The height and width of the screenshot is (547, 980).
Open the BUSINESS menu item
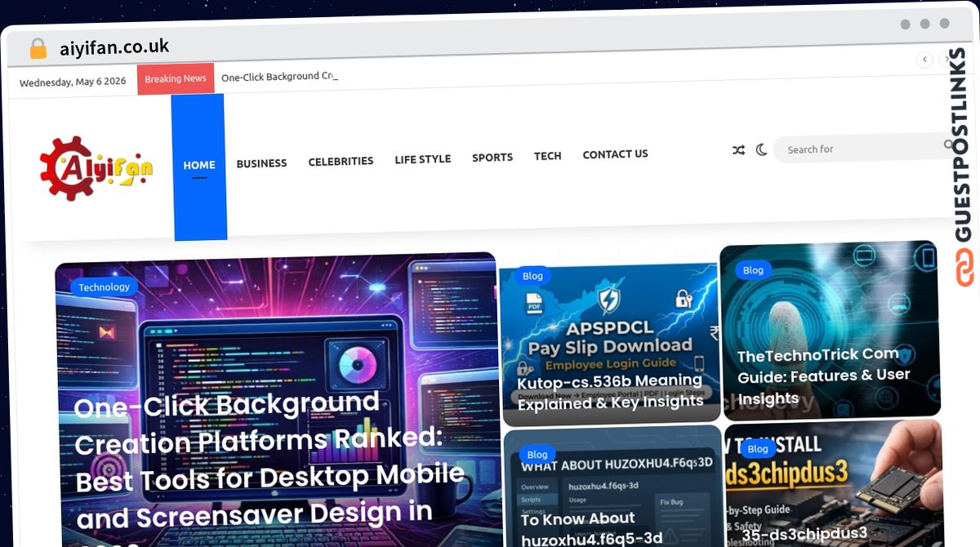pos(261,163)
